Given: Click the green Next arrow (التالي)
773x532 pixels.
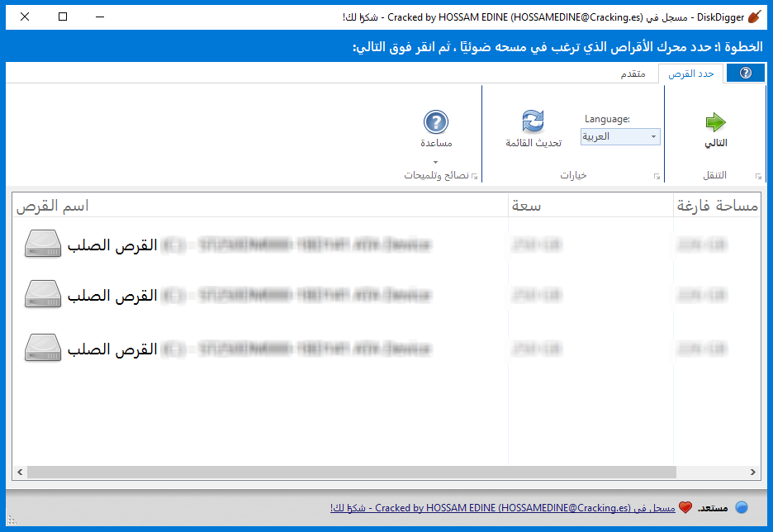Looking at the screenshot, I should 715,121.
